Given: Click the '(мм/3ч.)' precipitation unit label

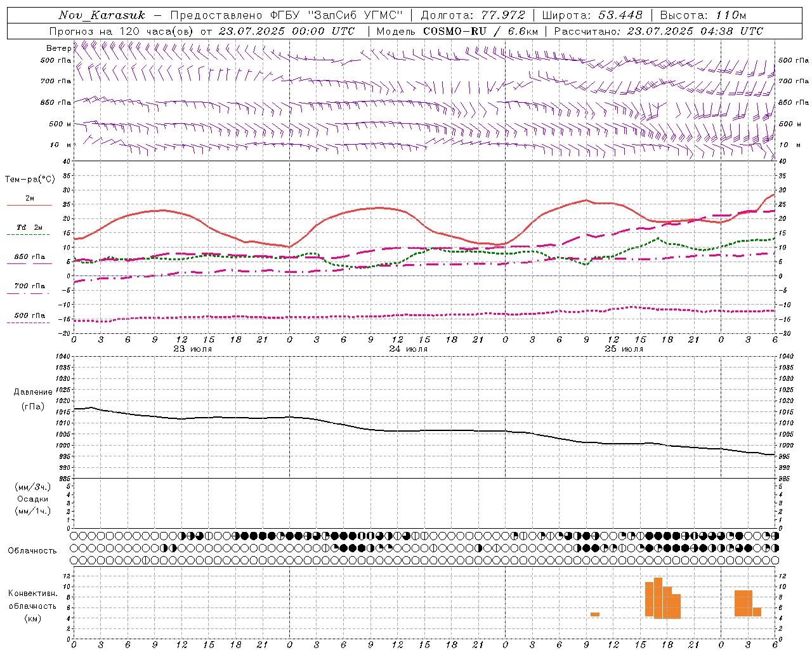Looking at the screenshot, I should (x=33, y=487).
